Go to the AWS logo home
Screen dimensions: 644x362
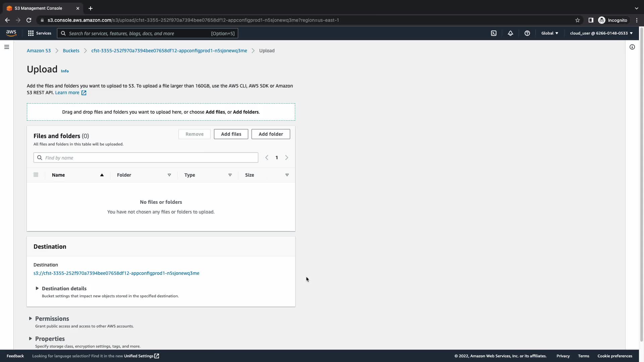click(x=11, y=33)
